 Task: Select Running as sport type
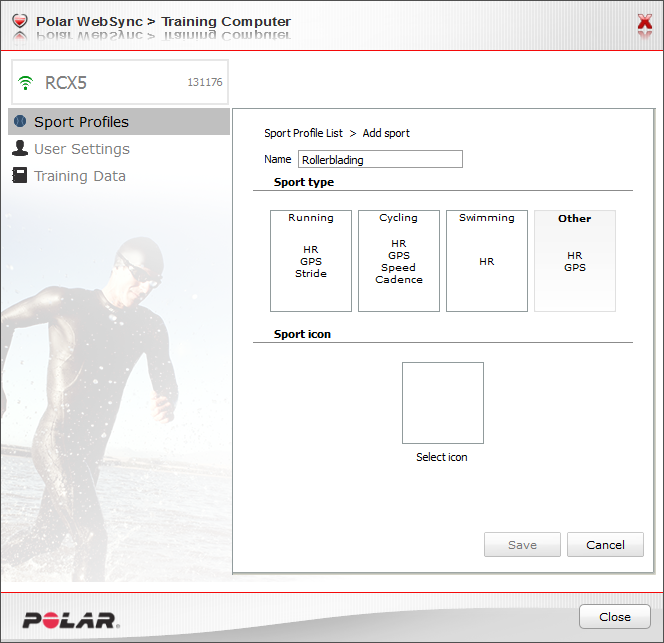point(311,261)
